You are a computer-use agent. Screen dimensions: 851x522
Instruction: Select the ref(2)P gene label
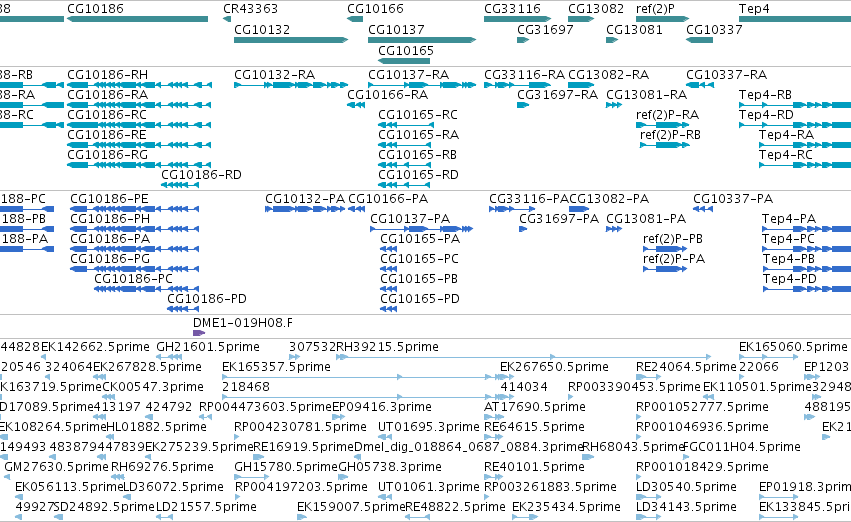(x=655, y=9)
